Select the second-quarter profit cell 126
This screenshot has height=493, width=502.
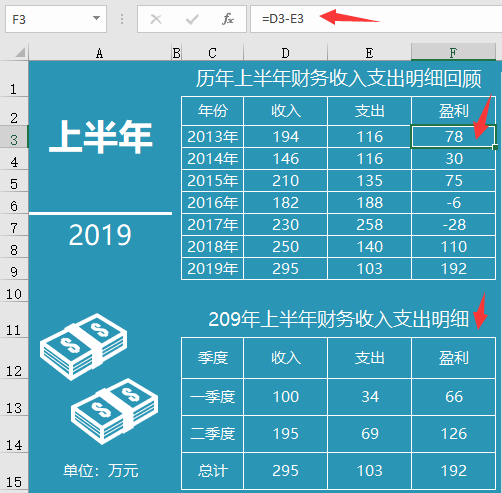click(x=453, y=434)
